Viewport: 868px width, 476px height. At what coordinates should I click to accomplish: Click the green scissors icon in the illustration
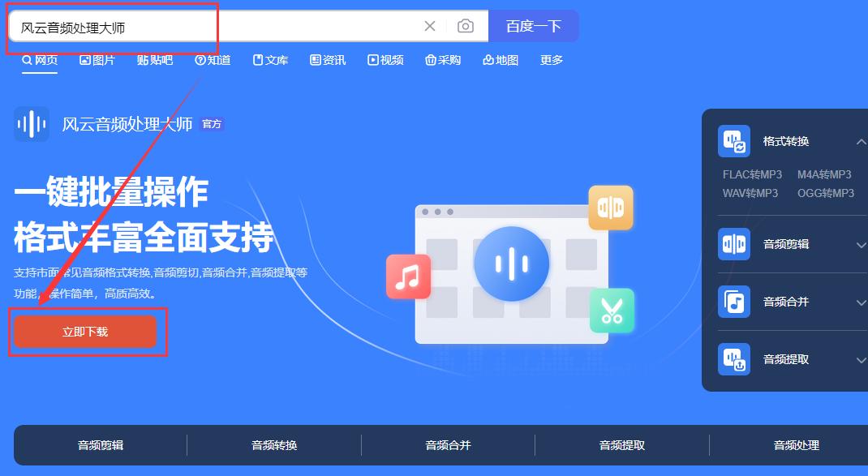612,311
